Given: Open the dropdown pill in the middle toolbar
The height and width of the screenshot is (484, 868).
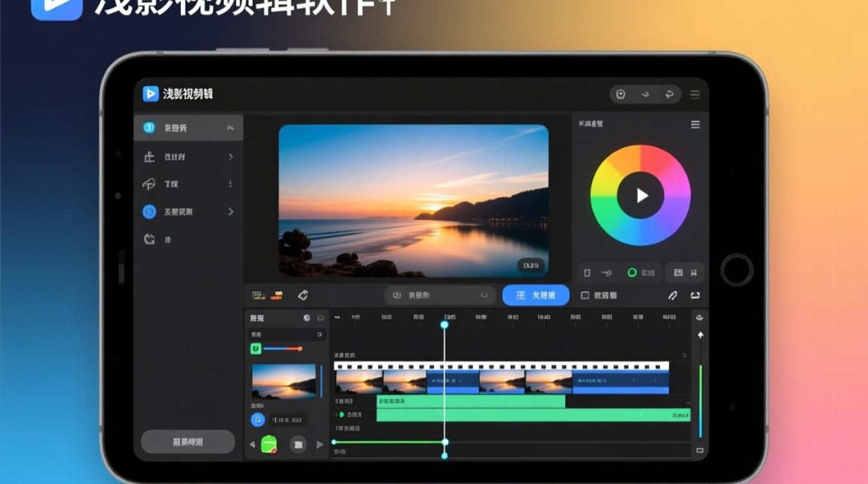Looking at the screenshot, I should pos(440,296).
